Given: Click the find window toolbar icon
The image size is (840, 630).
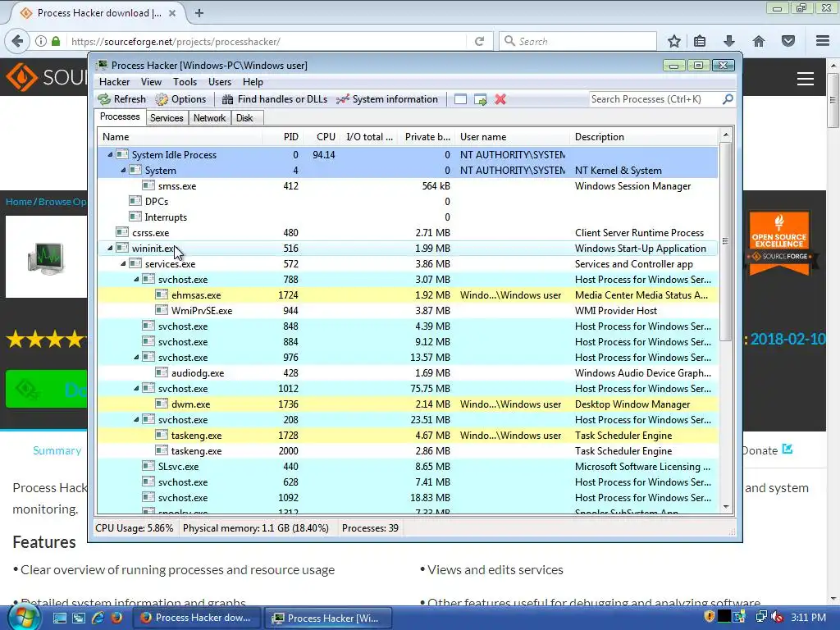Looking at the screenshot, I should pyautogui.click(x=460, y=99).
